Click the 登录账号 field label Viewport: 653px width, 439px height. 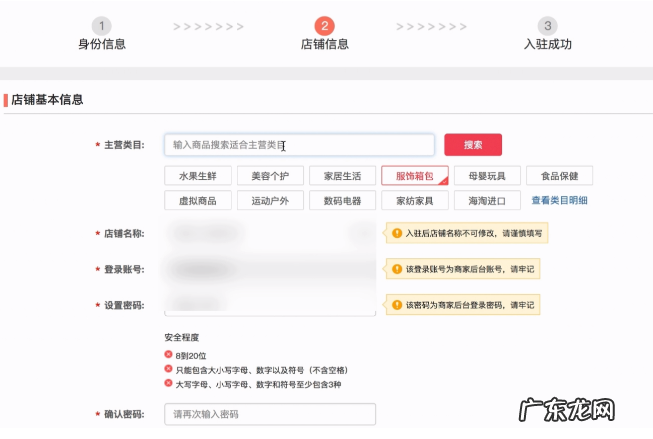pyautogui.click(x=124, y=269)
